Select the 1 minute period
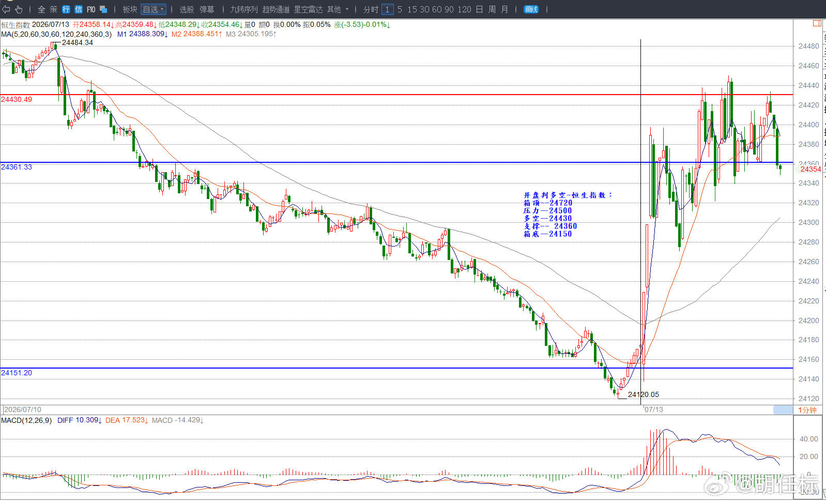Image resolution: width=826 pixels, height=504 pixels. pyautogui.click(x=387, y=9)
